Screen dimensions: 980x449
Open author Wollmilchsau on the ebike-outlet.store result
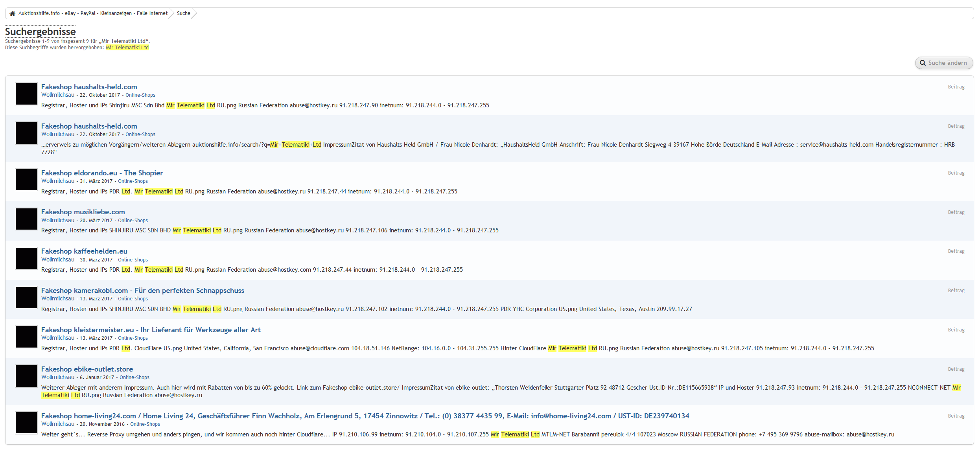click(58, 377)
